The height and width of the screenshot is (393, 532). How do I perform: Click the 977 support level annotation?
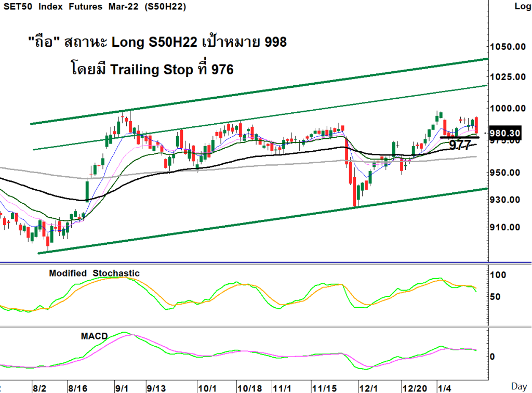tap(460, 145)
